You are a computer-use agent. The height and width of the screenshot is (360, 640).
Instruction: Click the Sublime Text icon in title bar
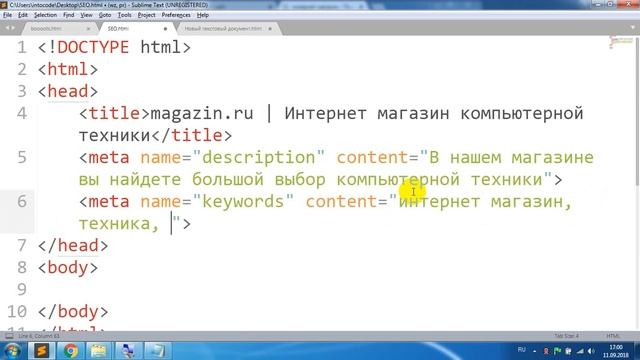4,5
